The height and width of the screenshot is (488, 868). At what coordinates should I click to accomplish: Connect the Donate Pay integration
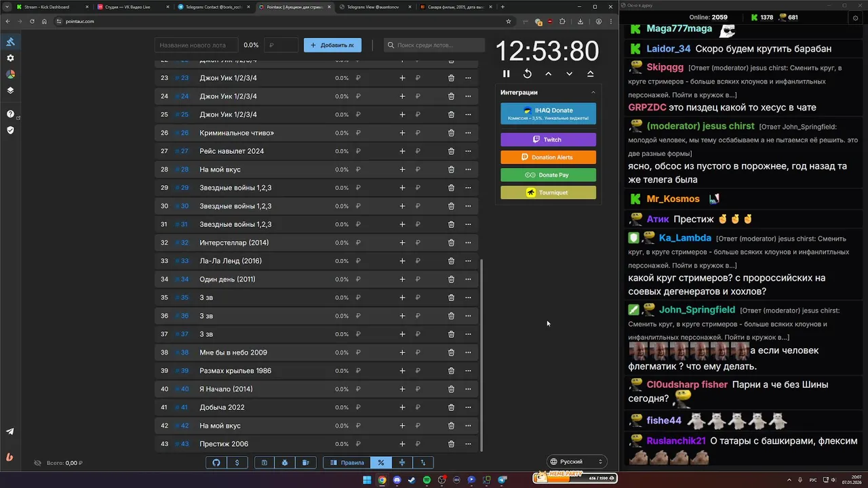(548, 175)
